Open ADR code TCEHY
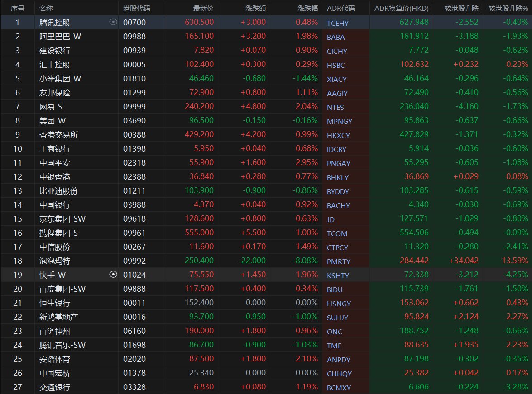The height and width of the screenshot is (394, 532). point(338,23)
